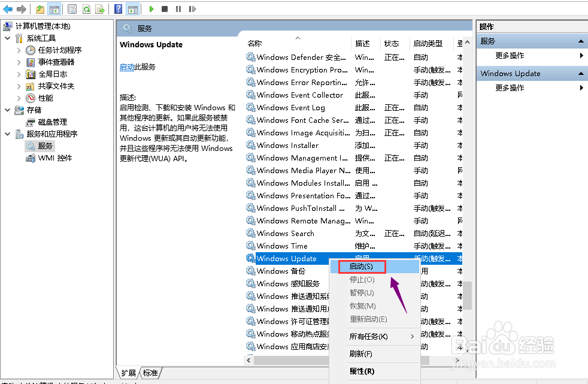This screenshot has width=588, height=384.
Task: Select Windows 备份 service row
Action: (x=287, y=271)
